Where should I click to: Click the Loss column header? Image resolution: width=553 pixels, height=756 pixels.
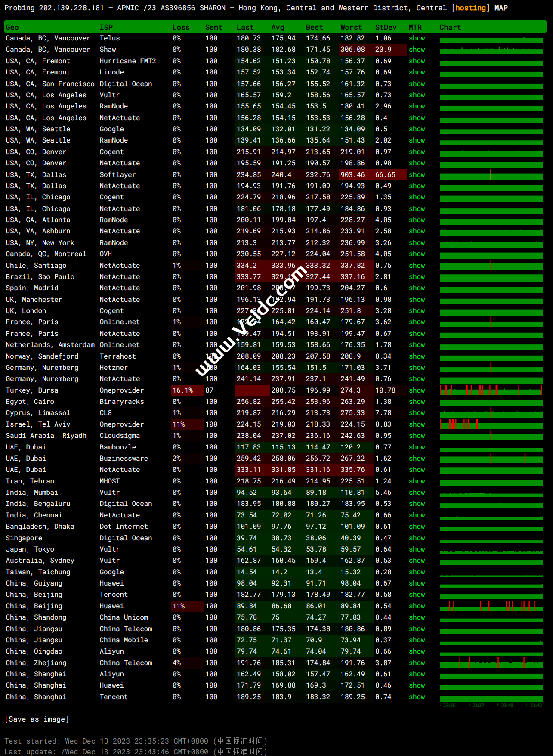[x=181, y=27]
